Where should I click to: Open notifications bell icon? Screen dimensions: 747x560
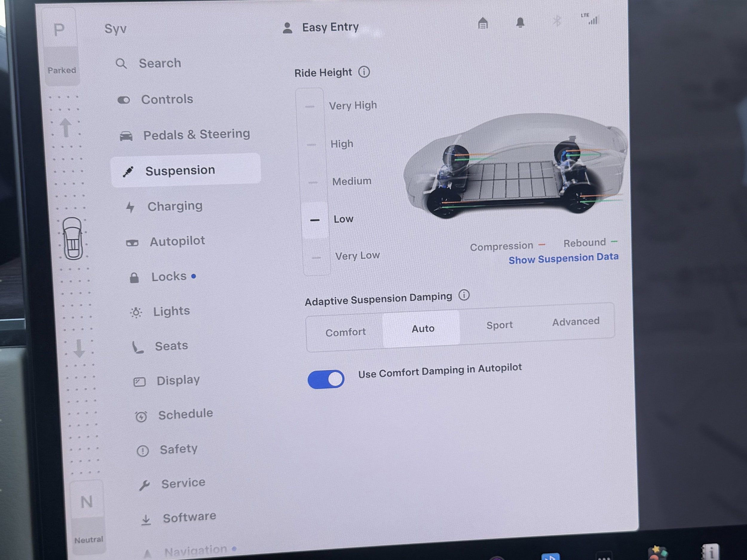(x=520, y=23)
